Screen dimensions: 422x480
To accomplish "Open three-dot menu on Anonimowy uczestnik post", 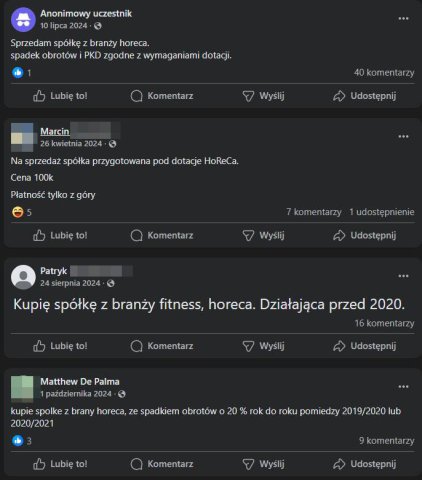I will 403,19.
